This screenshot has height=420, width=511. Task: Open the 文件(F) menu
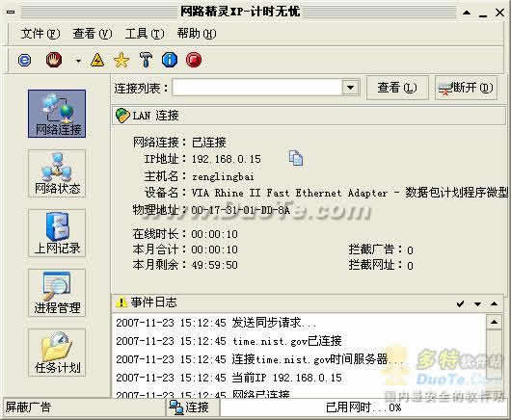tap(40, 34)
